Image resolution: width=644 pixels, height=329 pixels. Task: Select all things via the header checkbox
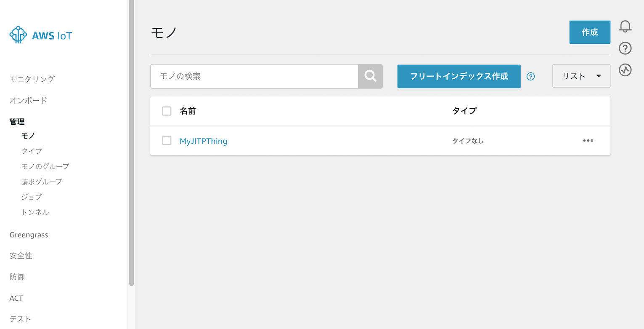pyautogui.click(x=167, y=111)
